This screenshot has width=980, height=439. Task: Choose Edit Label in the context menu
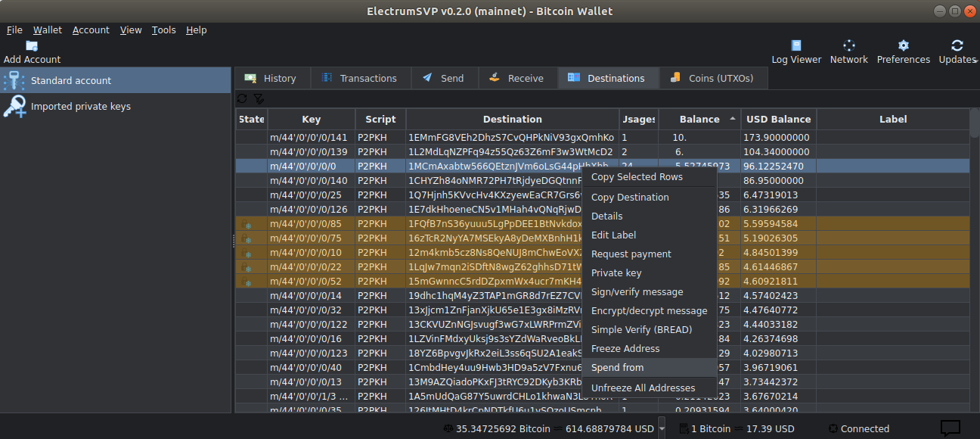tap(649, 235)
